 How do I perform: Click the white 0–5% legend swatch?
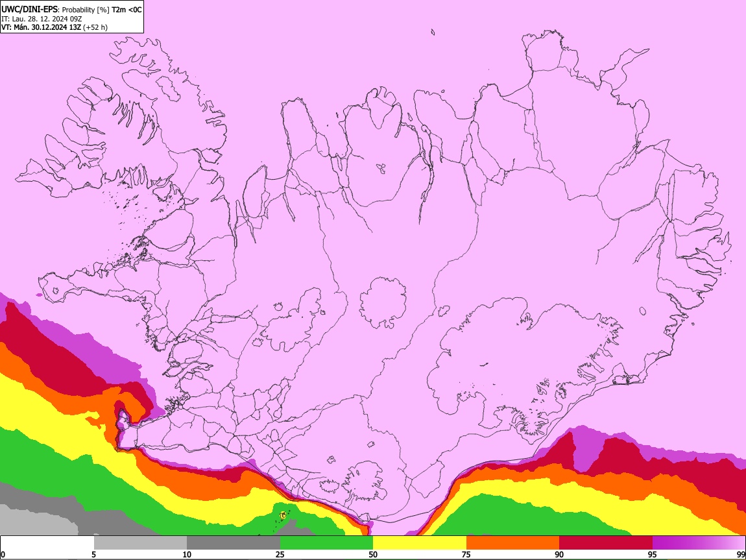click(47, 543)
